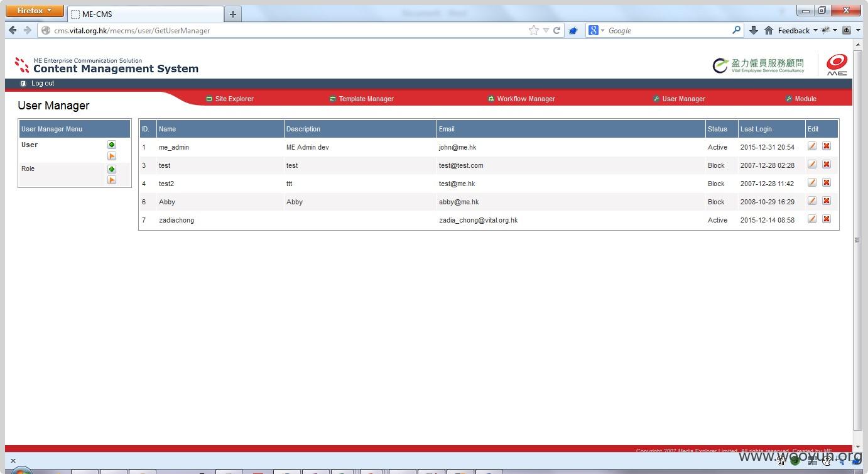The image size is (868, 474).
Task: Bookmark this page with the star
Action: (x=533, y=30)
